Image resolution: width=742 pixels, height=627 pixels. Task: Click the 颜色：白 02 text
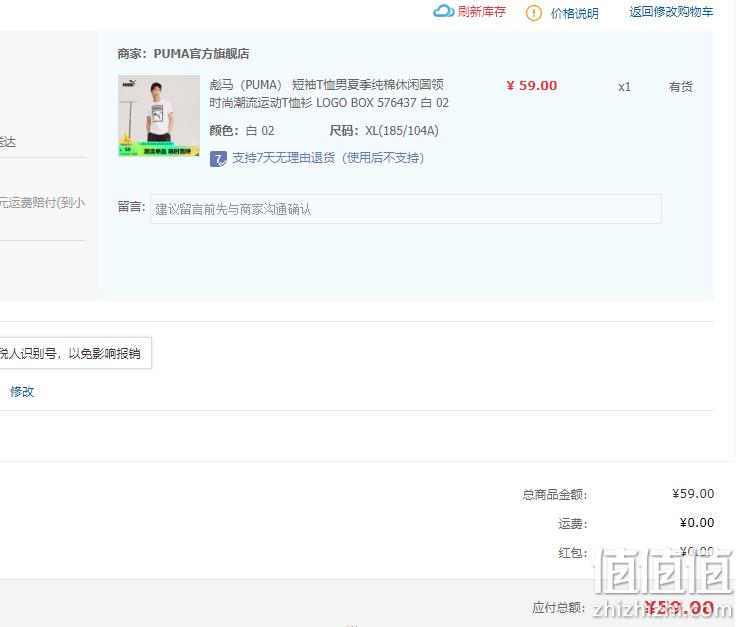[242, 131]
